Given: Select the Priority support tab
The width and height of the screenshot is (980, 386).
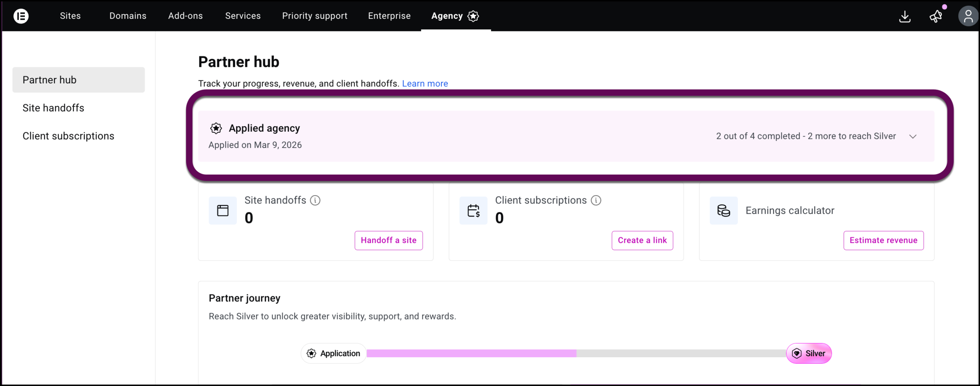Looking at the screenshot, I should [314, 16].
